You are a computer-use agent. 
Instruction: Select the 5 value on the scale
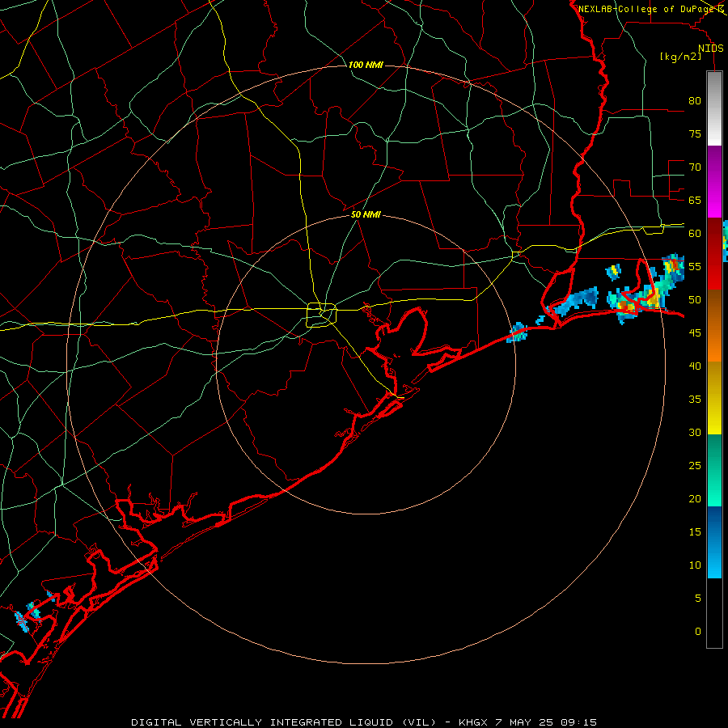point(698,599)
